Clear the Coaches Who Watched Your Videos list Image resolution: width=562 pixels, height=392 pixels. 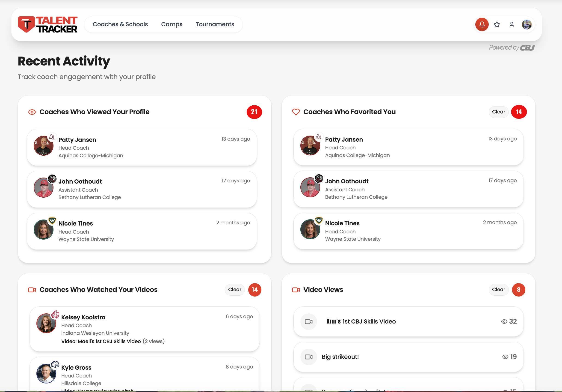tap(234, 290)
